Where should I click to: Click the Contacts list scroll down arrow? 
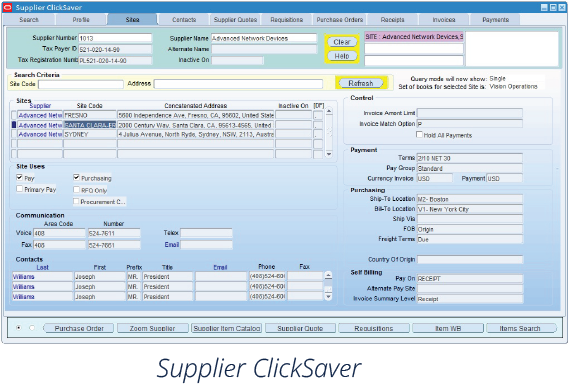(328, 297)
